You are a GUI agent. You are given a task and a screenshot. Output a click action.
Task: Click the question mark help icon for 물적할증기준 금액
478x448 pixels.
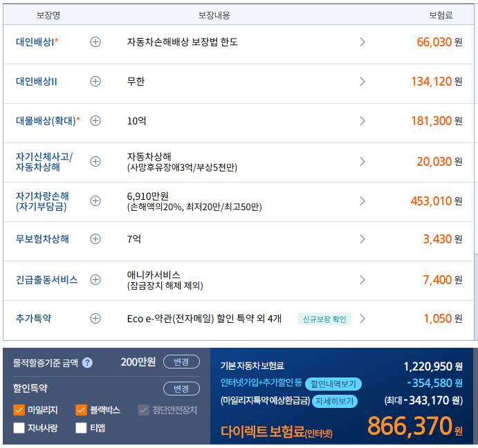tap(87, 363)
